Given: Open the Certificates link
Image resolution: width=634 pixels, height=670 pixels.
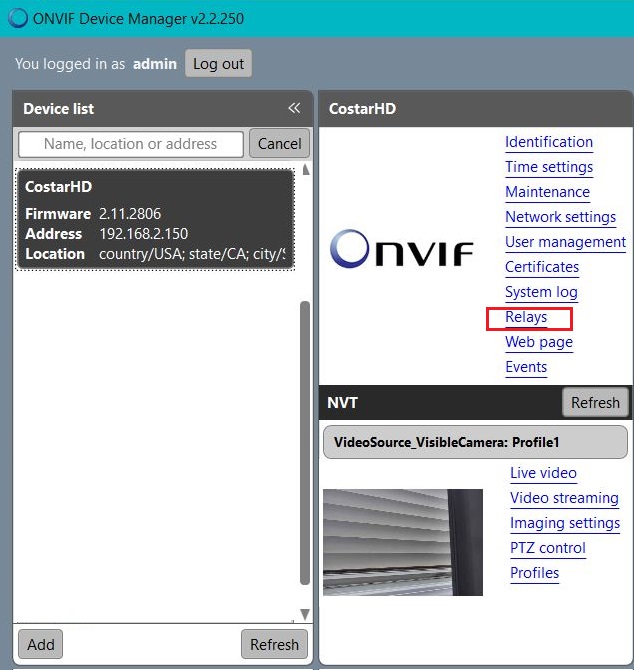Looking at the screenshot, I should click(542, 267).
